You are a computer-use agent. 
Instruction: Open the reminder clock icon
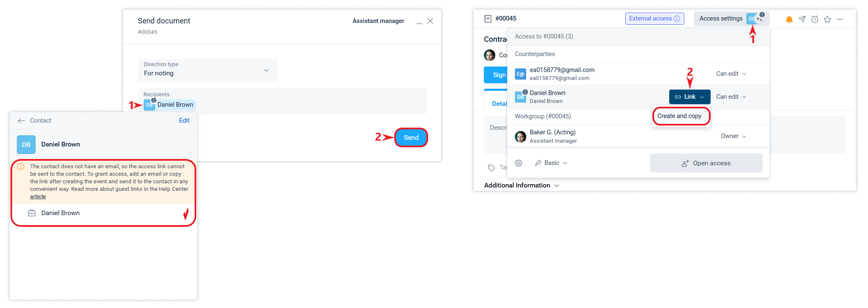pos(814,19)
